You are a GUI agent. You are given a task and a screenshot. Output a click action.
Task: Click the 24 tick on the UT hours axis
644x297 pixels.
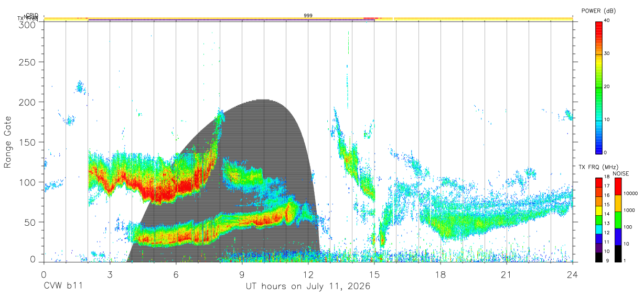[572, 274]
